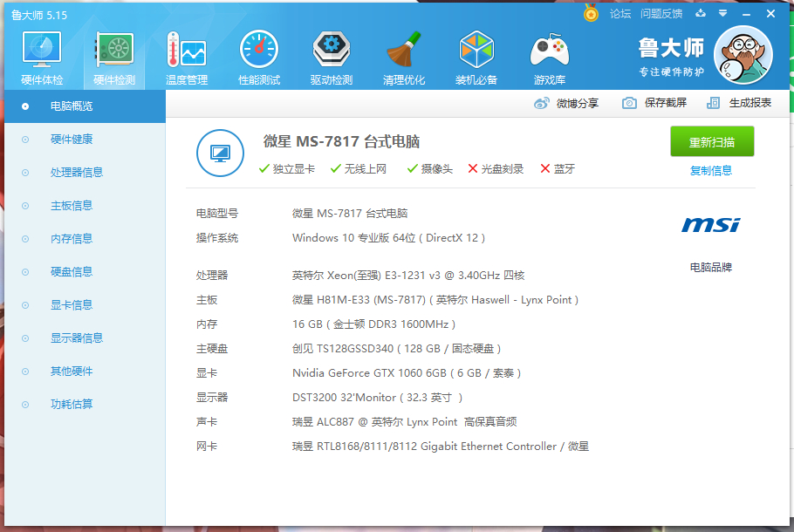Click the skin download icon in title bar
Viewport: 794px width, 532px height.
click(x=701, y=13)
